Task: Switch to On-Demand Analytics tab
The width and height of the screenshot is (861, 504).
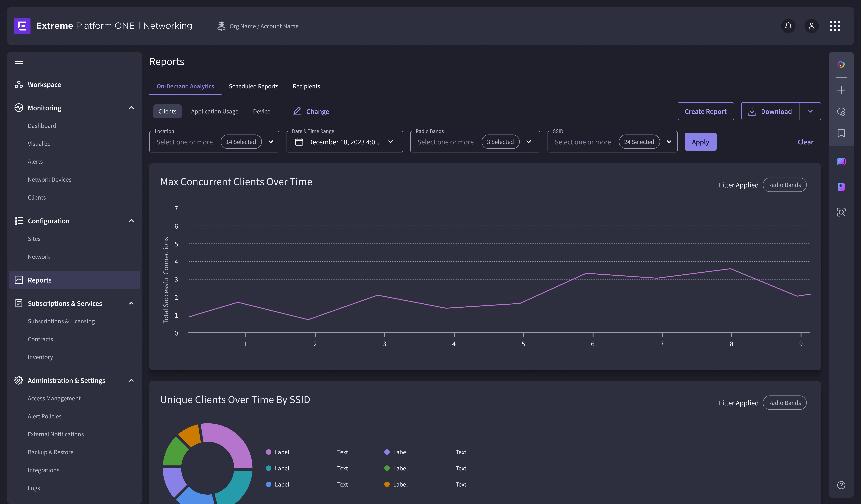Action: (x=185, y=86)
